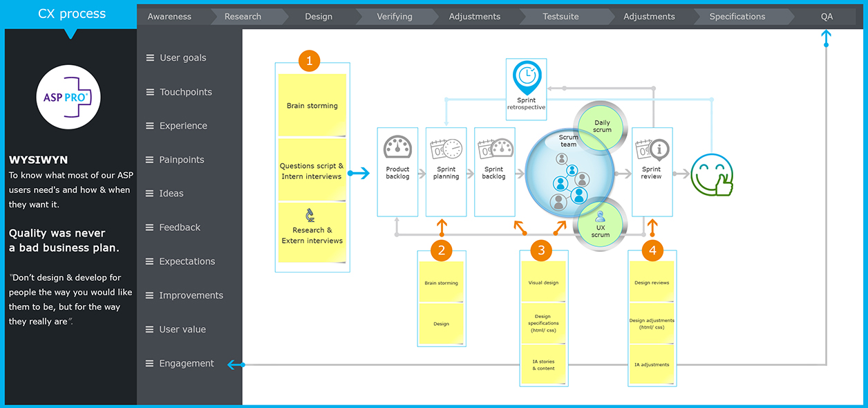868x408 pixels.
Task: Switch to the Research process step
Action: tap(243, 17)
